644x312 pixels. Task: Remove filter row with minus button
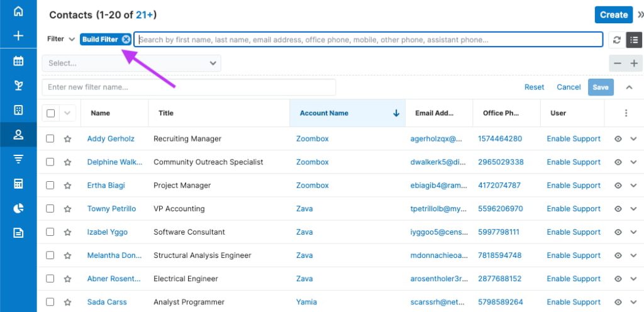click(x=618, y=64)
